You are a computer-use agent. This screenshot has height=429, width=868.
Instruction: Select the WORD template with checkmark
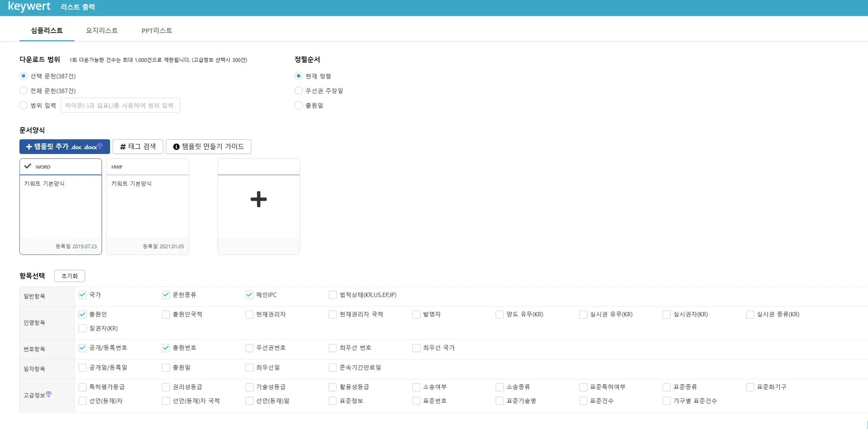click(61, 206)
